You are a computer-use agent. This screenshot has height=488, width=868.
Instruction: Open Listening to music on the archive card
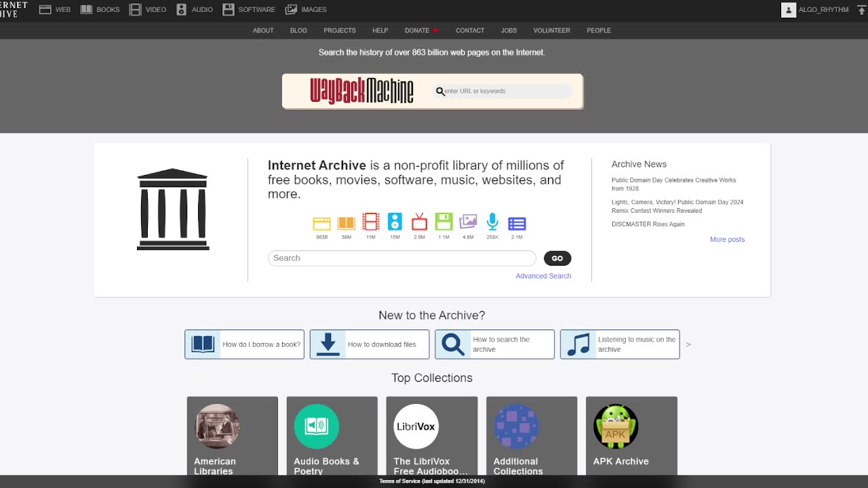click(x=620, y=344)
